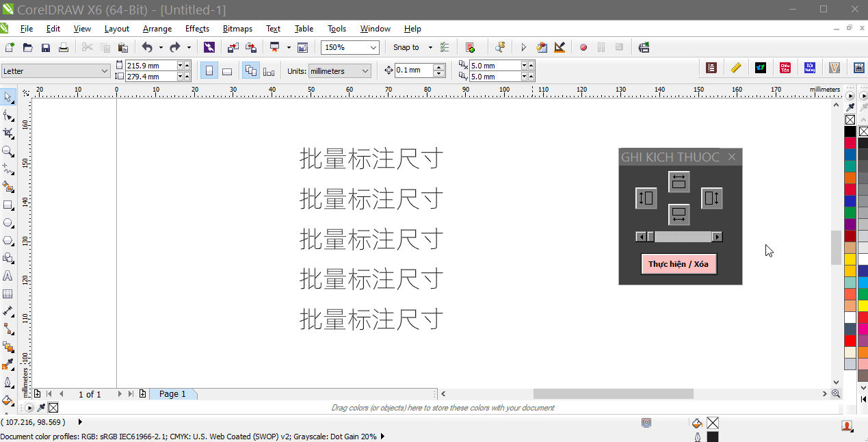The width and height of the screenshot is (868, 442).
Task: Choose the Freehand tool
Action: (8, 168)
